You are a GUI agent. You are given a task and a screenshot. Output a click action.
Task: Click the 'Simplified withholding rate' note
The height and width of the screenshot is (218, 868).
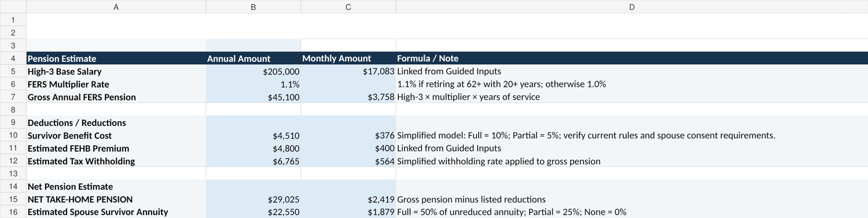[632, 161]
